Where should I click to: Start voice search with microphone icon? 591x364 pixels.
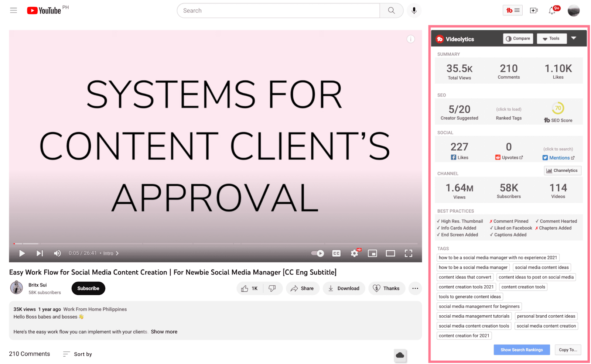(414, 11)
